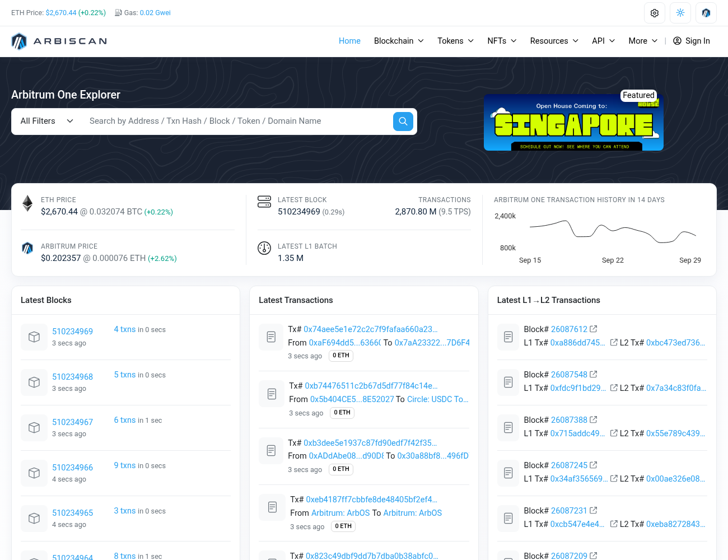Open the 1.35 M Latest L1 Batch value
The image size is (728, 560).
click(x=291, y=258)
